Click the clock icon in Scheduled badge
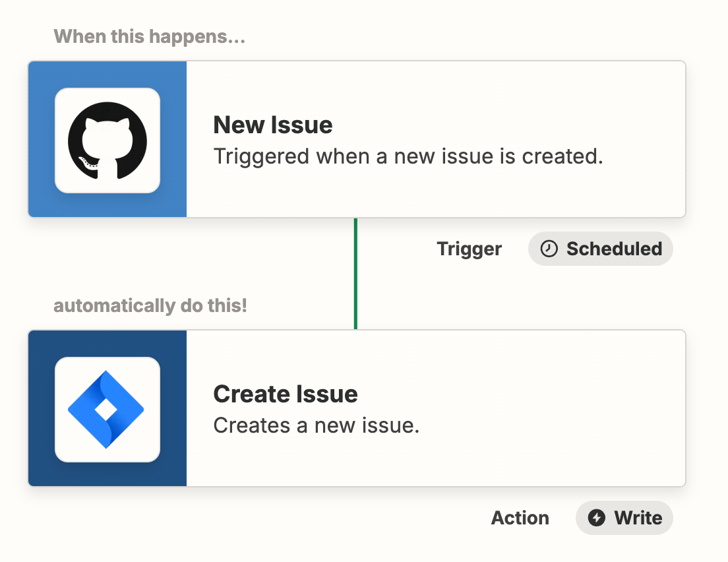The image size is (728, 562). 549,249
